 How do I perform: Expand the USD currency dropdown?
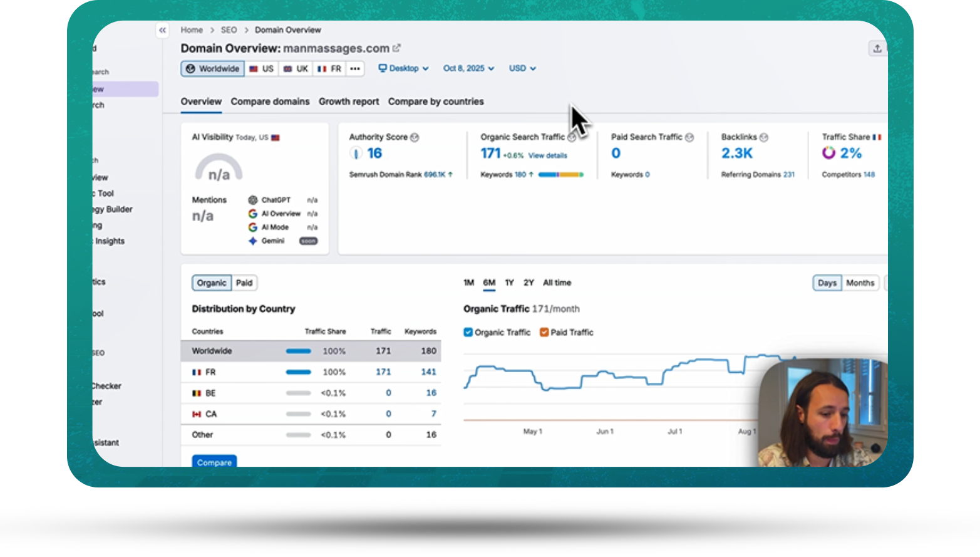(x=522, y=68)
